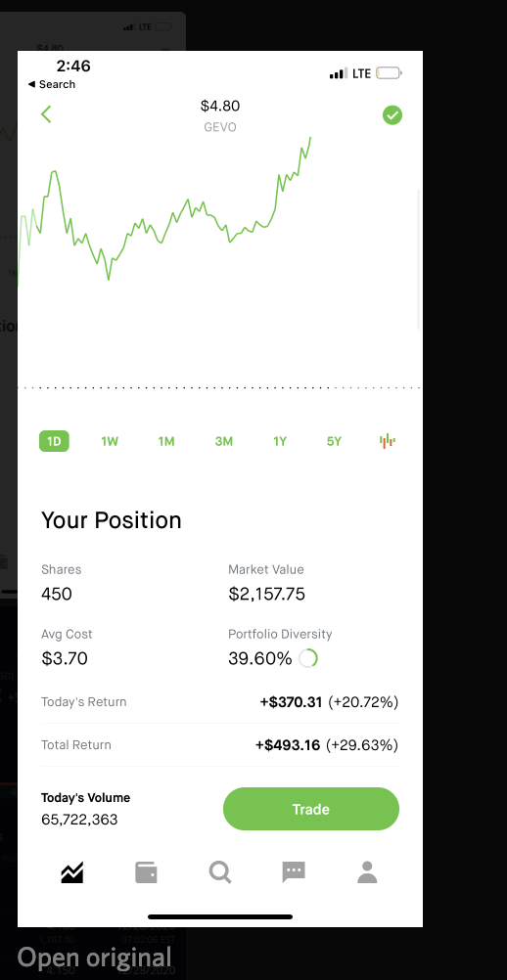
Task: Tap the Total Return row
Action: coord(220,745)
